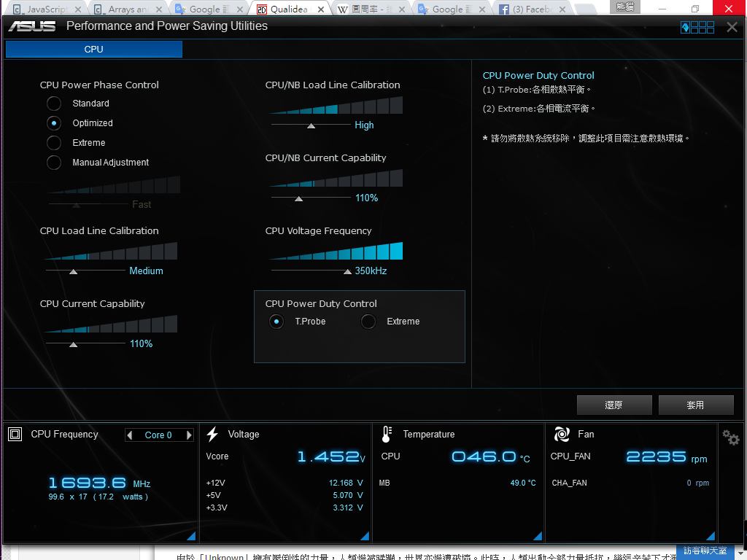Select Extreme power phase control
The height and width of the screenshot is (560, 747).
pyautogui.click(x=54, y=142)
